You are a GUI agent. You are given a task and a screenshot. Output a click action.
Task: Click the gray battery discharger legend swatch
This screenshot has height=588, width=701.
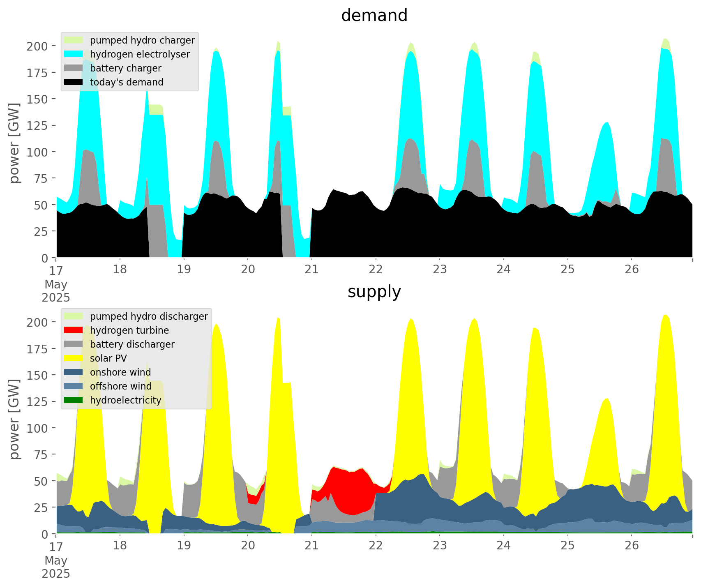74,344
